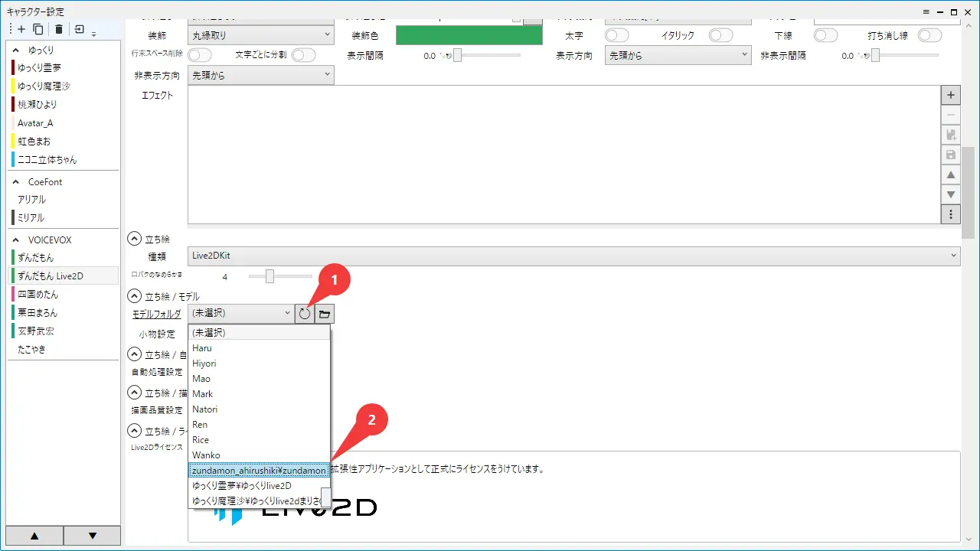Reload the model folder list
Image resolution: width=980 pixels, height=551 pixels.
pyautogui.click(x=305, y=313)
